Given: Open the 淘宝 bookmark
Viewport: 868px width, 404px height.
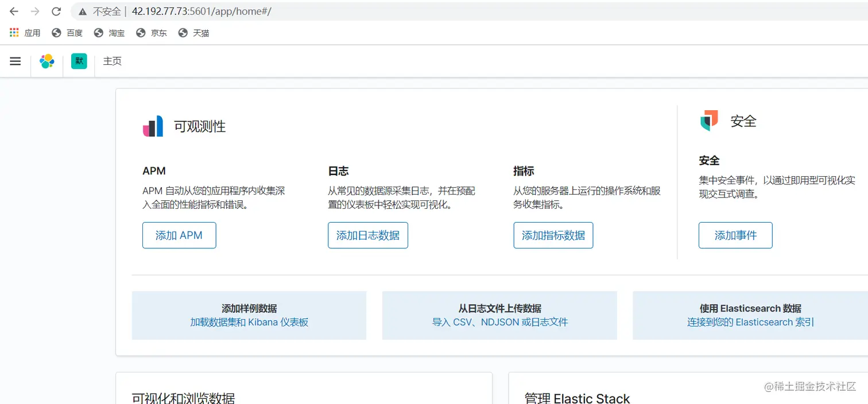Looking at the screenshot, I should pyautogui.click(x=109, y=33).
